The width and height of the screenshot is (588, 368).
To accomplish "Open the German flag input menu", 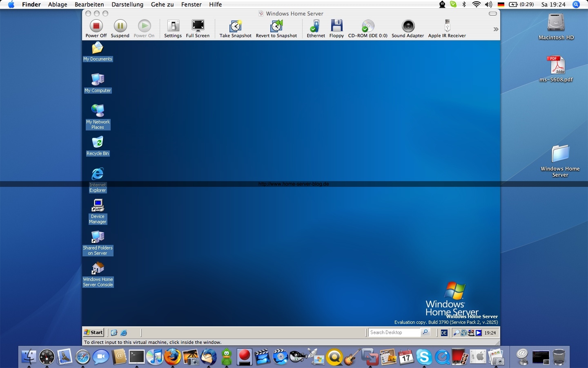I will [501, 4].
